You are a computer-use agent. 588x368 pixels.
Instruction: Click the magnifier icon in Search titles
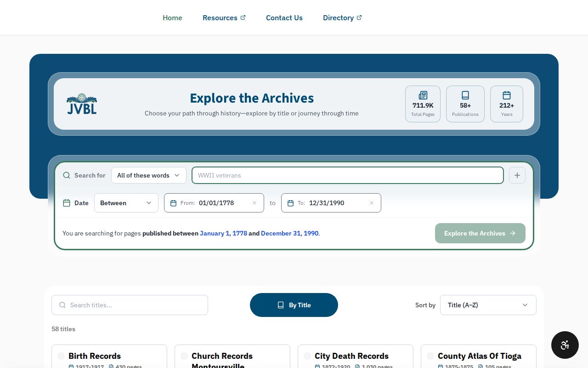click(x=62, y=305)
